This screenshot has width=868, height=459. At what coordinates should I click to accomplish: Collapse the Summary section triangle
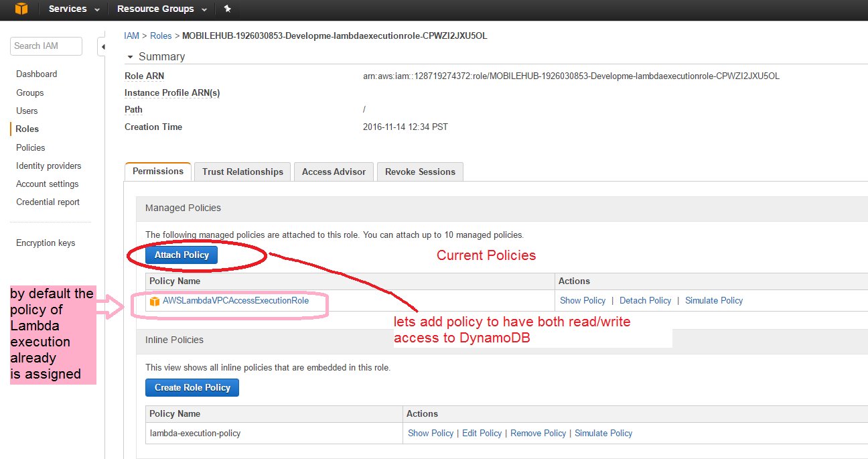click(x=130, y=57)
